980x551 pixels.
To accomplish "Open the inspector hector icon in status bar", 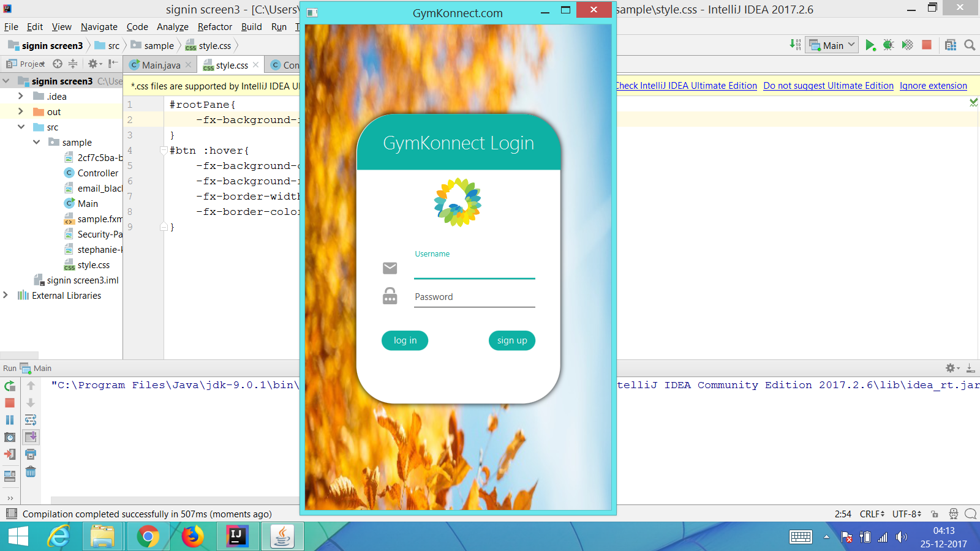I will [x=954, y=514].
